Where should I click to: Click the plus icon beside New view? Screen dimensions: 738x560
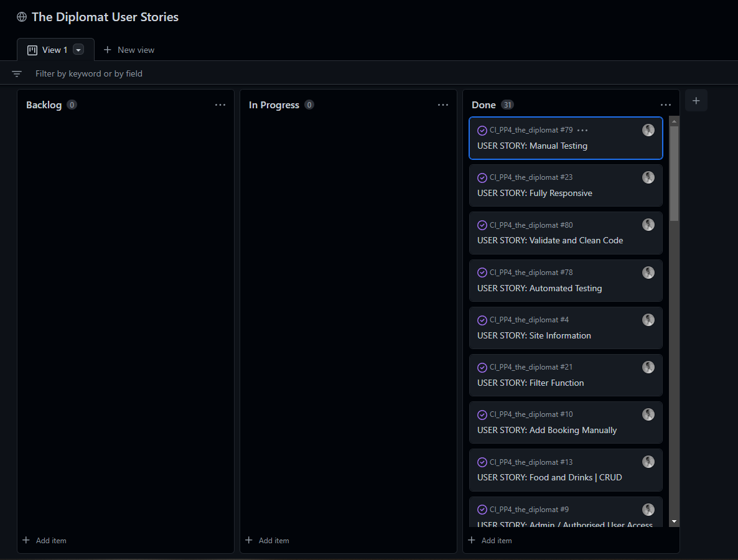tap(107, 50)
